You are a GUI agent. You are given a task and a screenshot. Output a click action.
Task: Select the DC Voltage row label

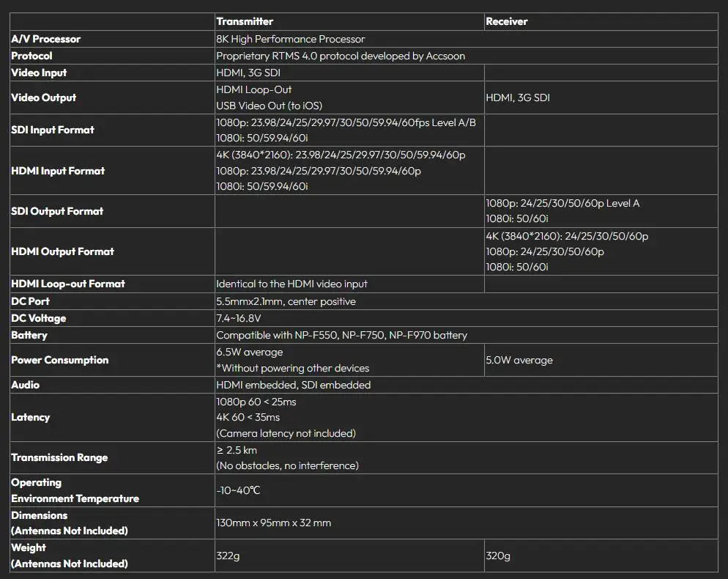(39, 318)
